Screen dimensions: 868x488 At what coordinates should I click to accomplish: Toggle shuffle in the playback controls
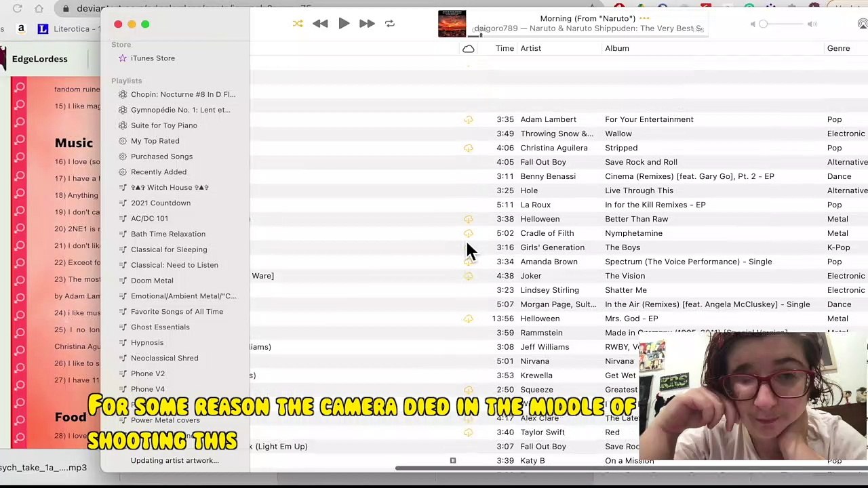(x=298, y=24)
